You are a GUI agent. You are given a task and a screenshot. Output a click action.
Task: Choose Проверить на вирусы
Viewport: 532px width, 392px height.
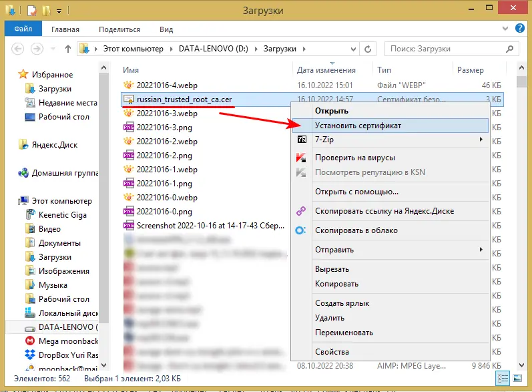point(390,158)
